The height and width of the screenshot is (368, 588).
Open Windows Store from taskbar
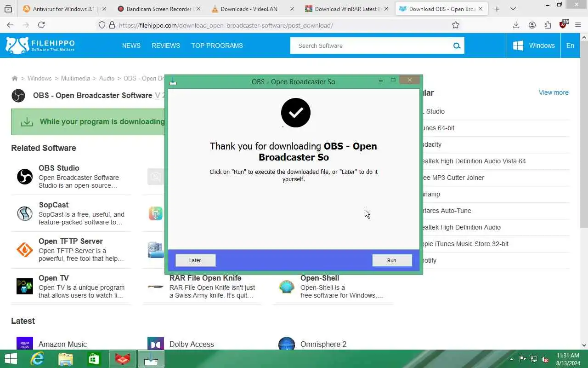tap(94, 359)
